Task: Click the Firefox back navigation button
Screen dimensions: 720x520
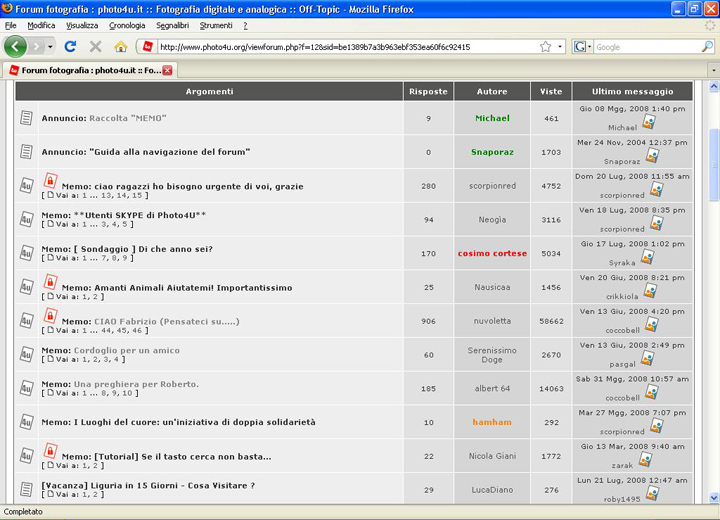Action: click(x=15, y=46)
